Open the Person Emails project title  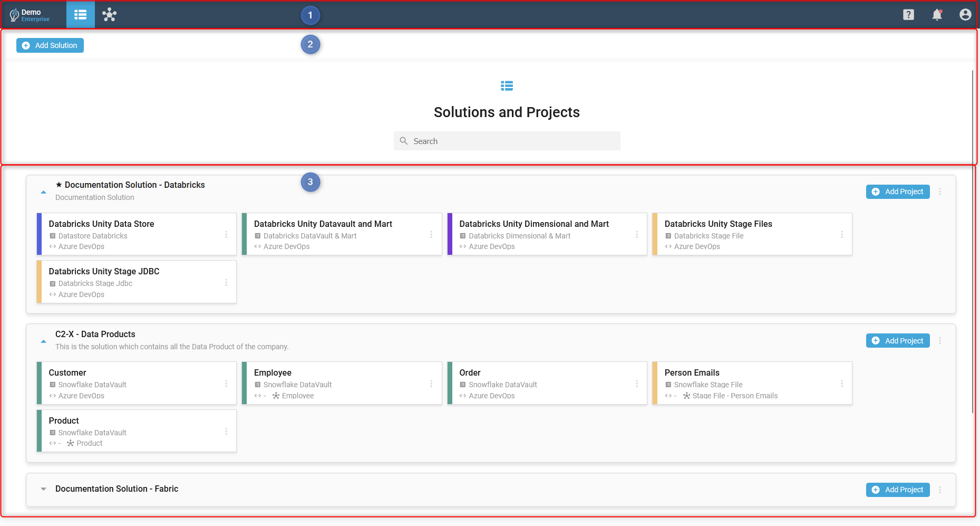[692, 372]
